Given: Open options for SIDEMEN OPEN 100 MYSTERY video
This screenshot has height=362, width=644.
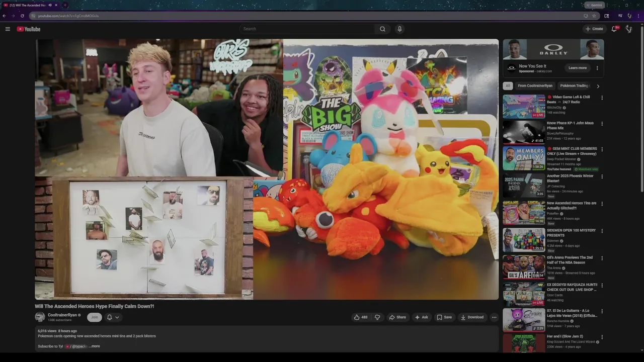Looking at the screenshot, I should coord(602,231).
